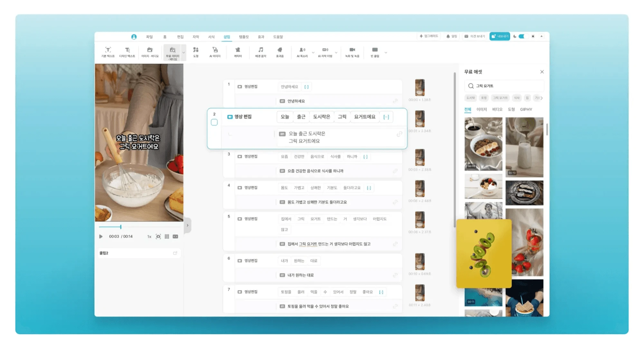
Task: Insert a 빈 클립 empty clip
Action: point(375,52)
